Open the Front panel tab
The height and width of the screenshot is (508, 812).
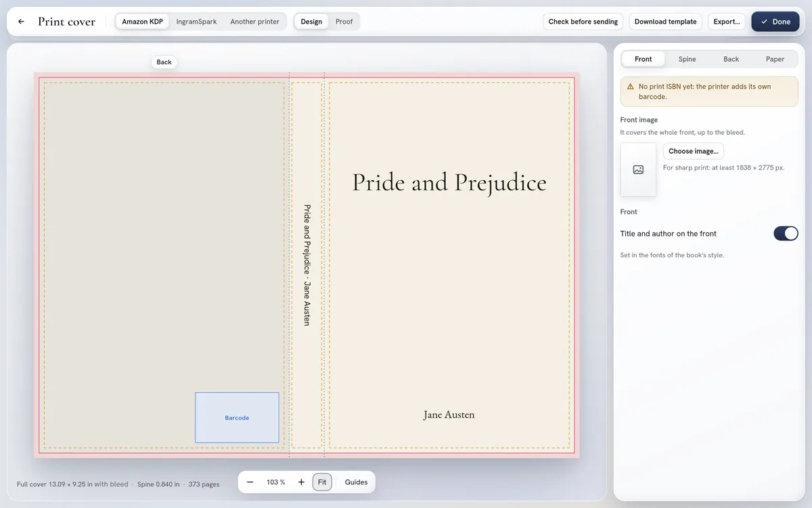coord(644,59)
